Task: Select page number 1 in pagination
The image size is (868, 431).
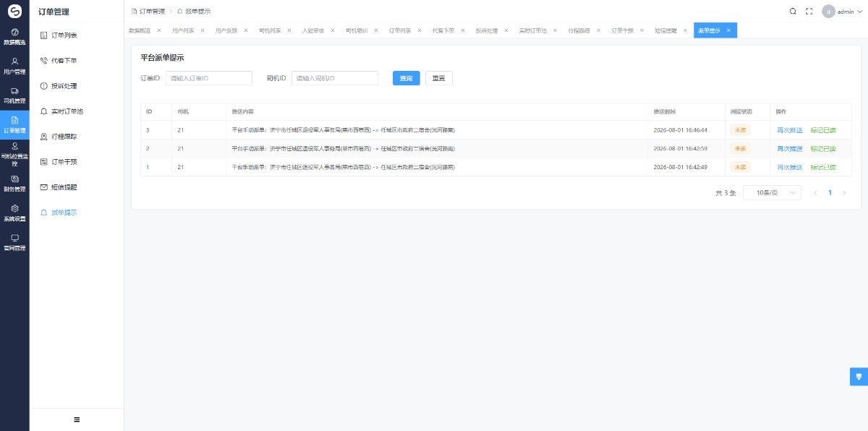Action: tap(830, 193)
